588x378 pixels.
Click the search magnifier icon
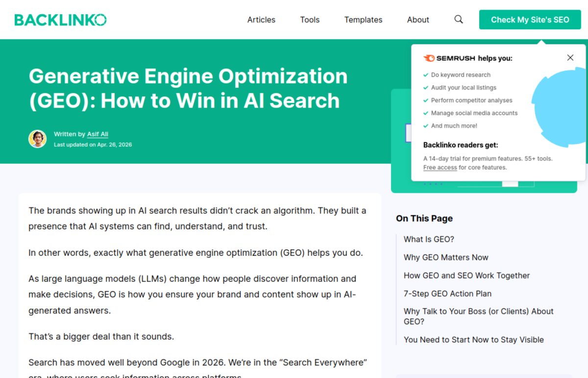[459, 20]
